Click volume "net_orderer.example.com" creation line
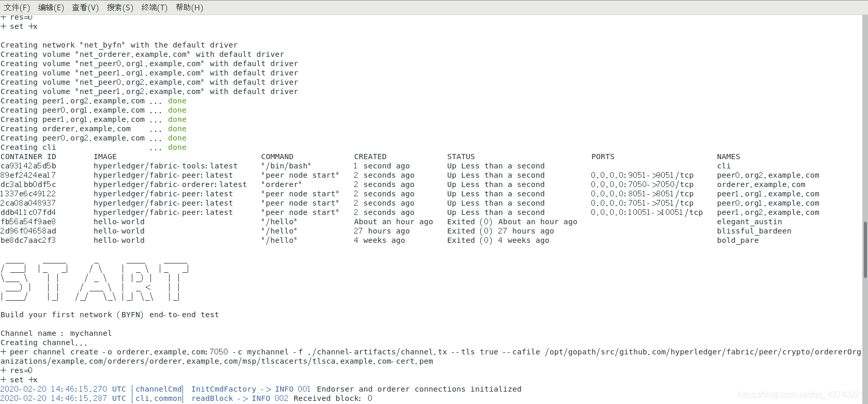The width and height of the screenshot is (868, 404). [142, 54]
